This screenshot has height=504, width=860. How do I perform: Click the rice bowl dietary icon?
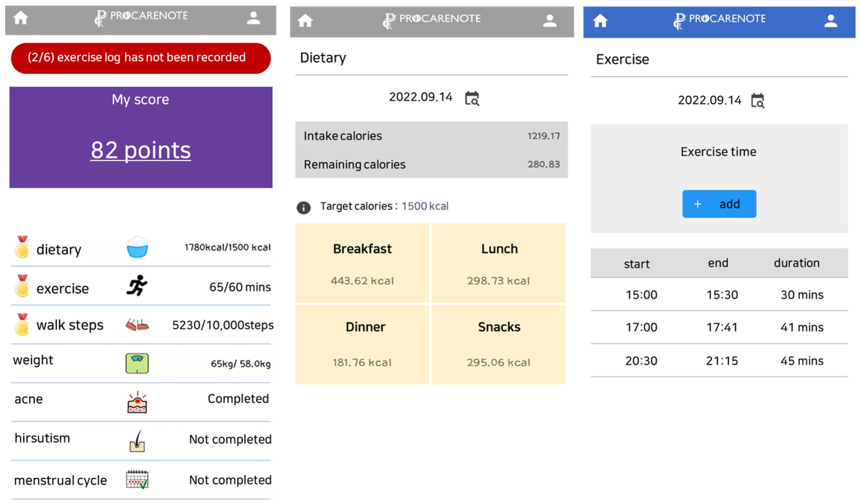137,247
